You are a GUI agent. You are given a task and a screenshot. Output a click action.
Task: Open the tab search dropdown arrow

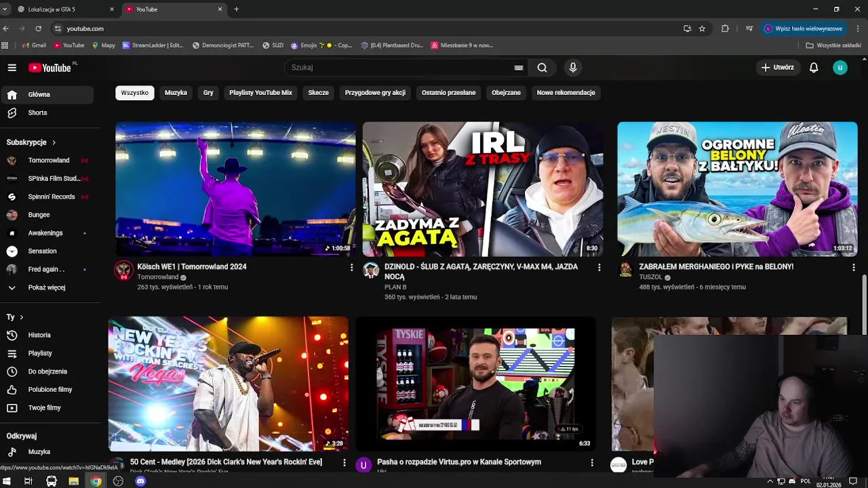tap(5, 9)
